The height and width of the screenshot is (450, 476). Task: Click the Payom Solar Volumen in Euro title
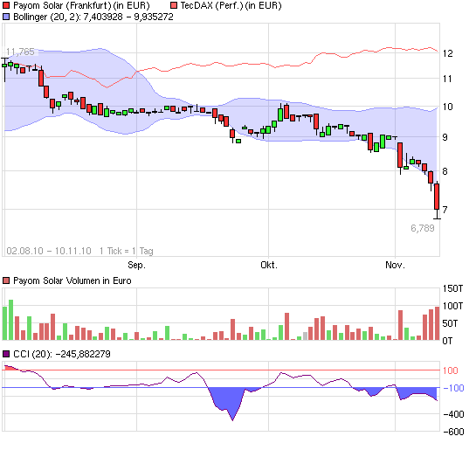[x=72, y=280]
